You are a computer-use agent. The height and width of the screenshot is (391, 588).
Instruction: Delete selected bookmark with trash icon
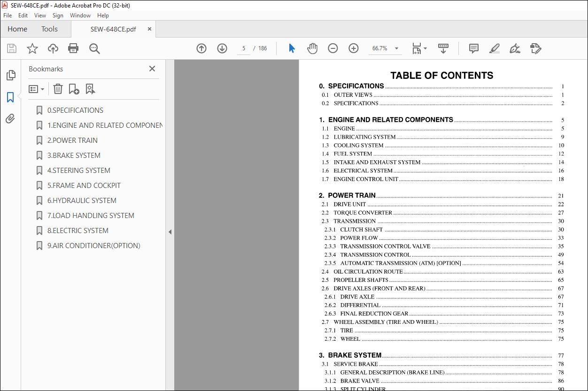click(58, 89)
